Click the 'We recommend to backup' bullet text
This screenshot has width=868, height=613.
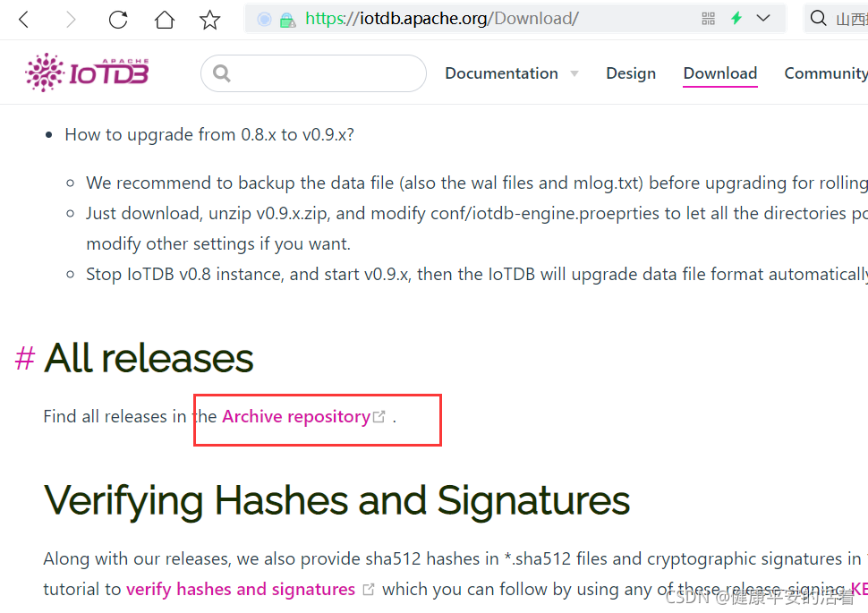click(x=477, y=183)
